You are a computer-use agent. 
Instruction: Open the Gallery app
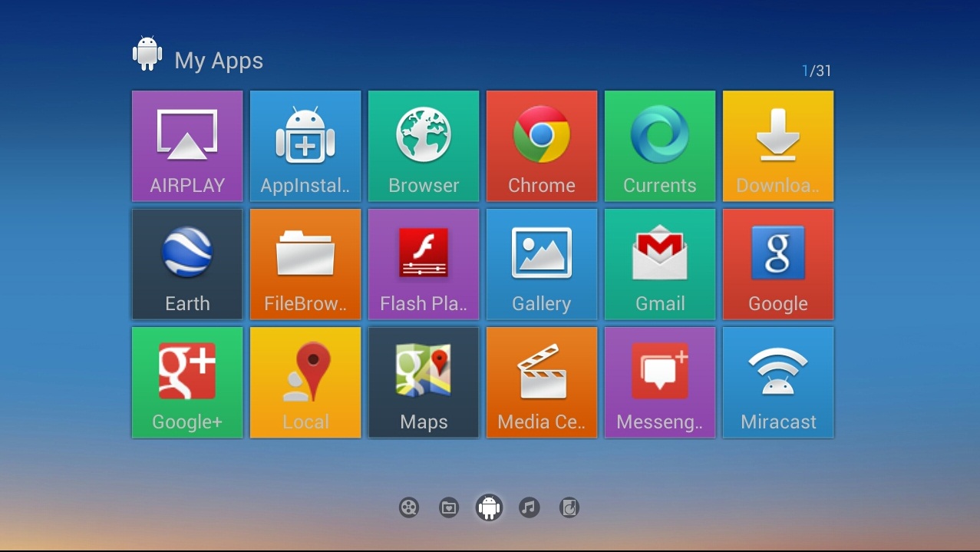(x=542, y=264)
